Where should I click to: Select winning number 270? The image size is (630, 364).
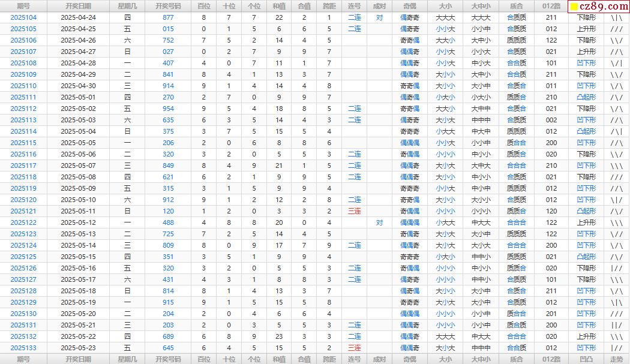(x=169, y=97)
